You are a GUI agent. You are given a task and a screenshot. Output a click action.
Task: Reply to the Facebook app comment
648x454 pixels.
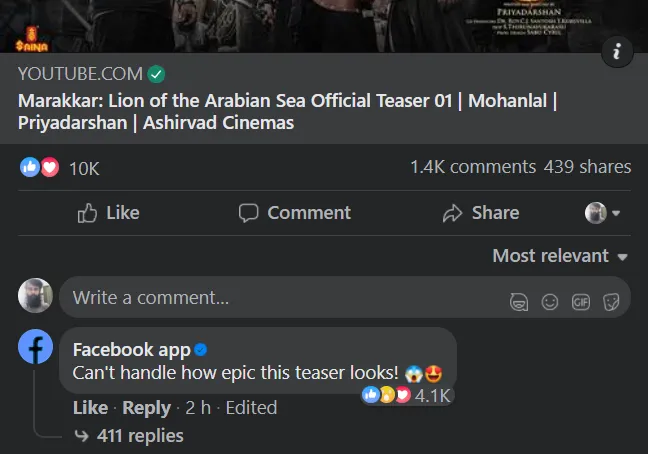point(146,408)
